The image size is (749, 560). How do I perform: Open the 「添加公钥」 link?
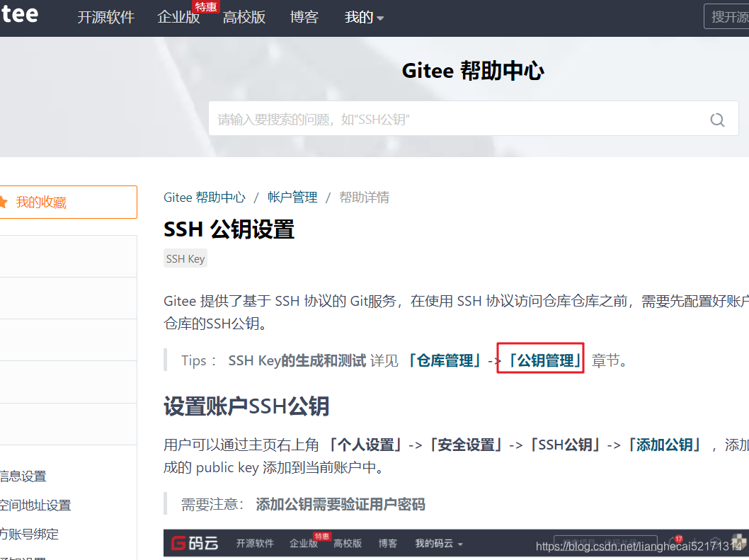(664, 445)
